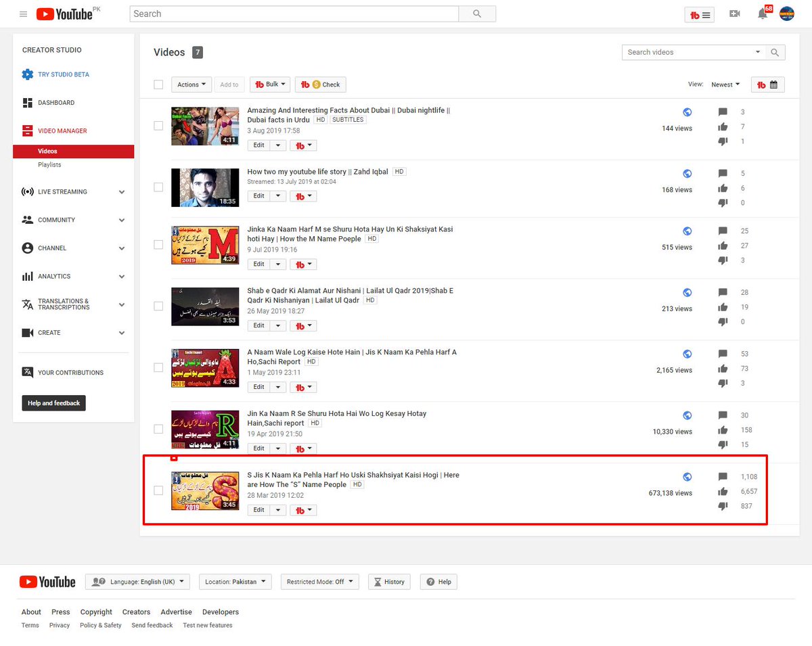Click comments icon for S Jis K Naam video
The width and height of the screenshot is (812, 646).
tap(723, 477)
